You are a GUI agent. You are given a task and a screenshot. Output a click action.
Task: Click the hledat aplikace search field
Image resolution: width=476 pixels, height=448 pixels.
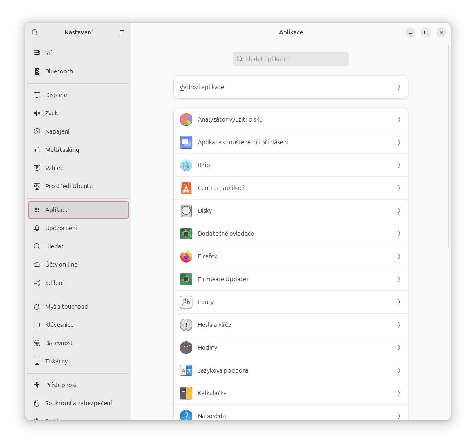point(290,59)
